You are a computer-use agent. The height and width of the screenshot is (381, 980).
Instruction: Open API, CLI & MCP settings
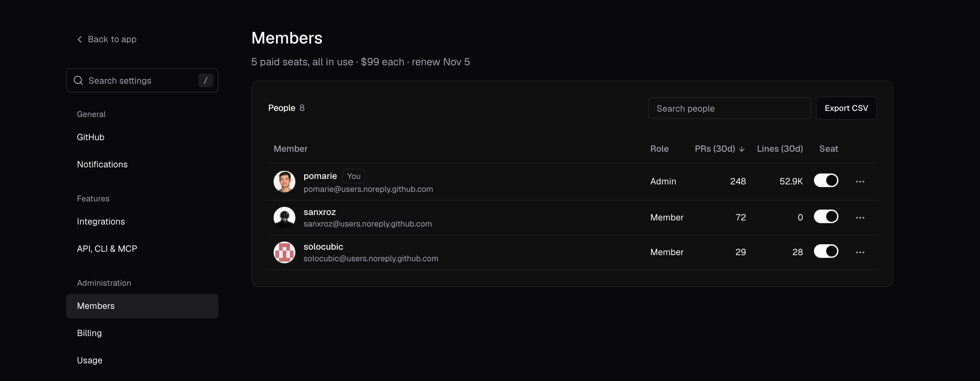(x=142, y=249)
